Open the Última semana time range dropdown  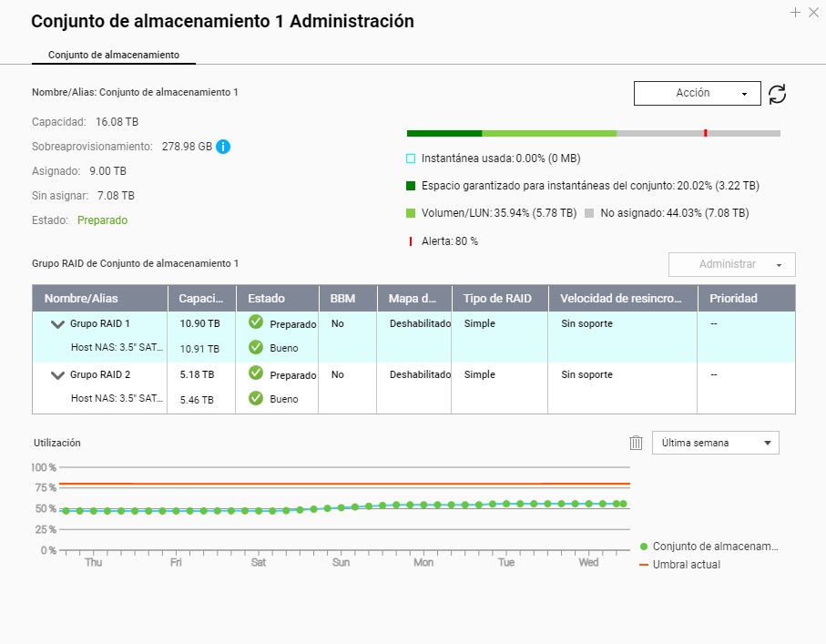coord(715,443)
